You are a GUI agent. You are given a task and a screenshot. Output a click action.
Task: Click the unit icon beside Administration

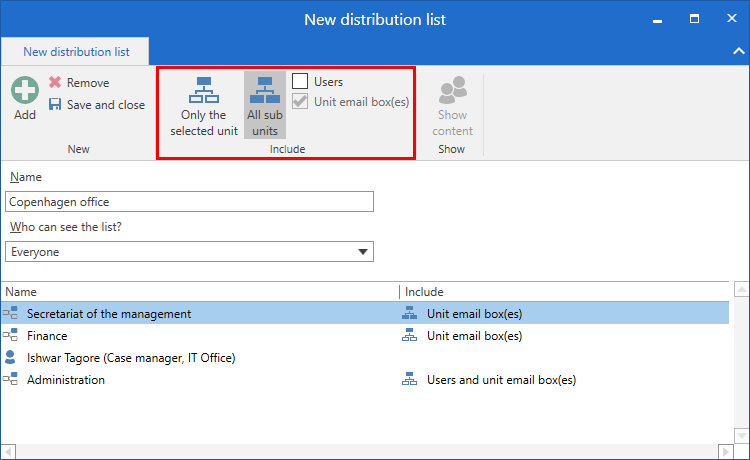tap(11, 380)
